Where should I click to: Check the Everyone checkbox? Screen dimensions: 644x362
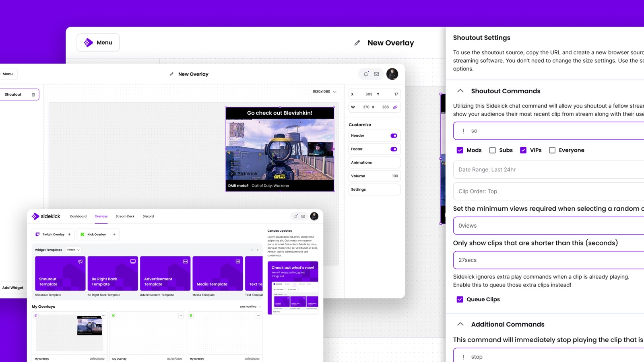point(552,150)
